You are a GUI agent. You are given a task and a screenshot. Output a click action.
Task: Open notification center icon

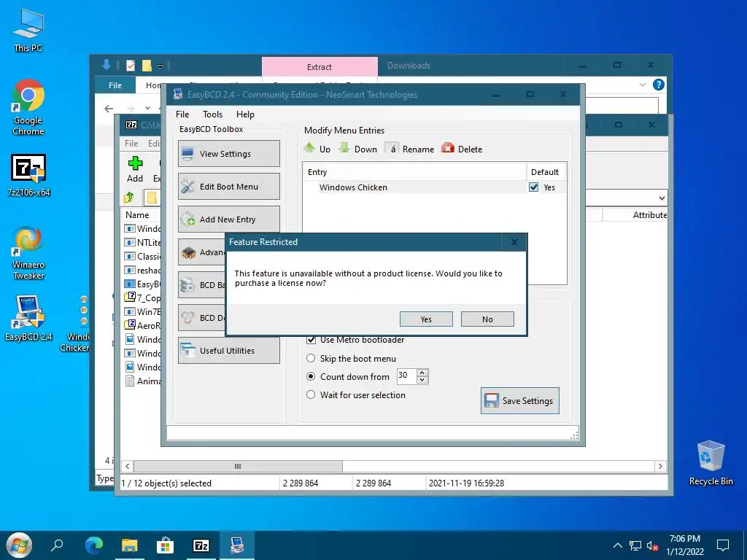click(723, 545)
